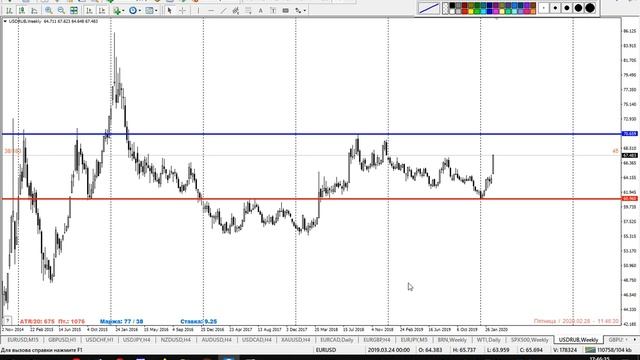Select the cursor arrow tool
640x360 pixels.
tap(169, 10)
